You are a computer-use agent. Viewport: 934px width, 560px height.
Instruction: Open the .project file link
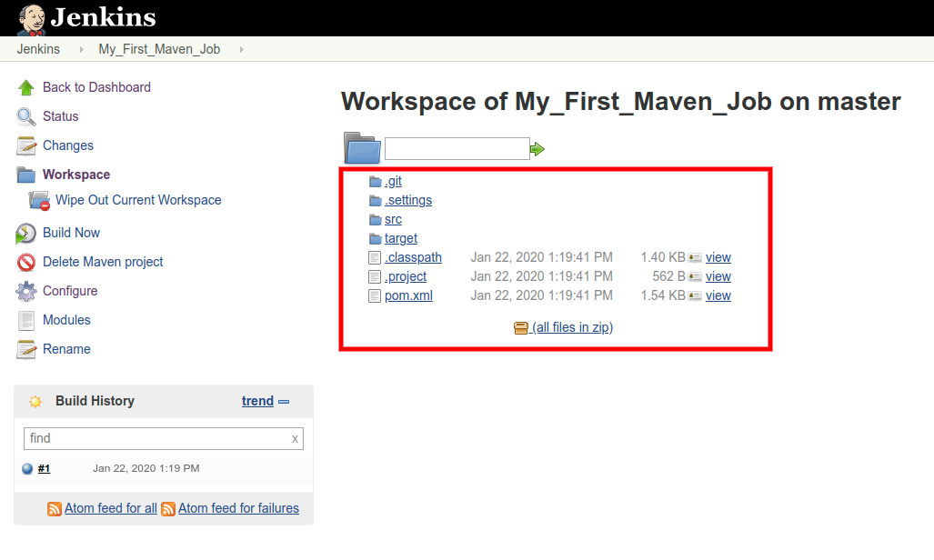(x=406, y=277)
